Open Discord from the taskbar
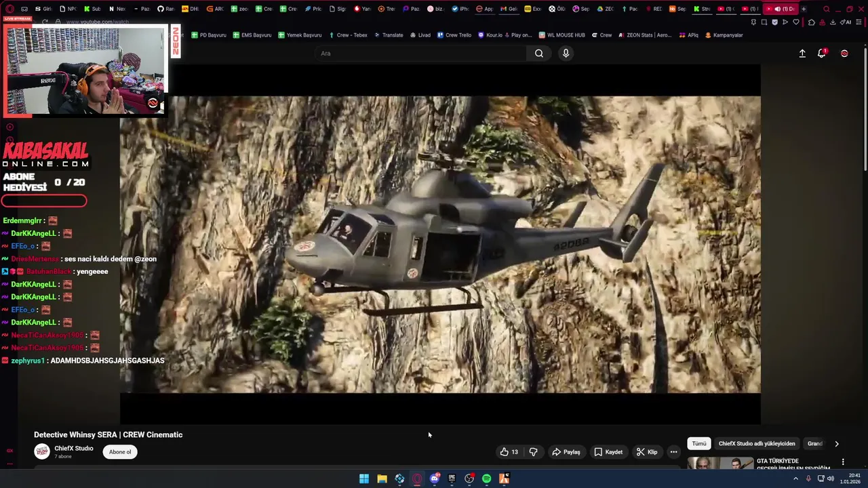The image size is (868, 488). 435,479
